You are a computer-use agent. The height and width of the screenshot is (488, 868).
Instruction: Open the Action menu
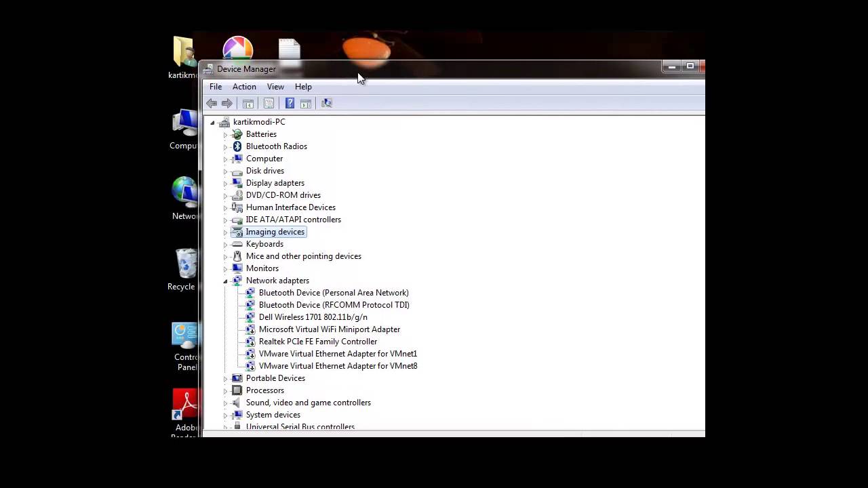click(244, 87)
